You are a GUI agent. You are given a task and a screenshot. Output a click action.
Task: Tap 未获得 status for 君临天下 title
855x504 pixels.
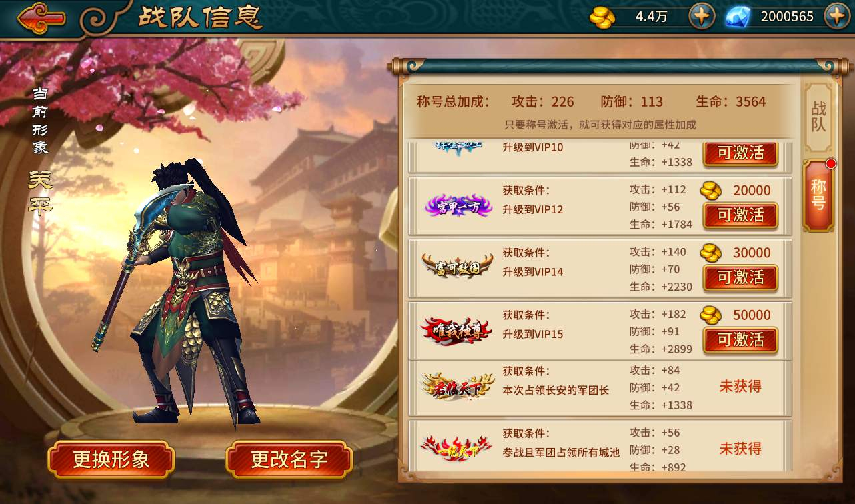click(740, 386)
